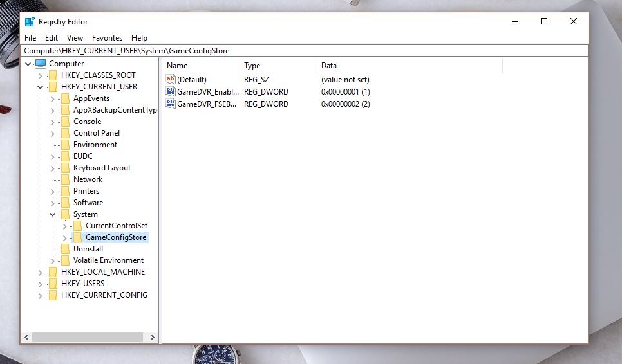
Task: Click the CurrentControlSet folder icon
Action: tap(77, 225)
